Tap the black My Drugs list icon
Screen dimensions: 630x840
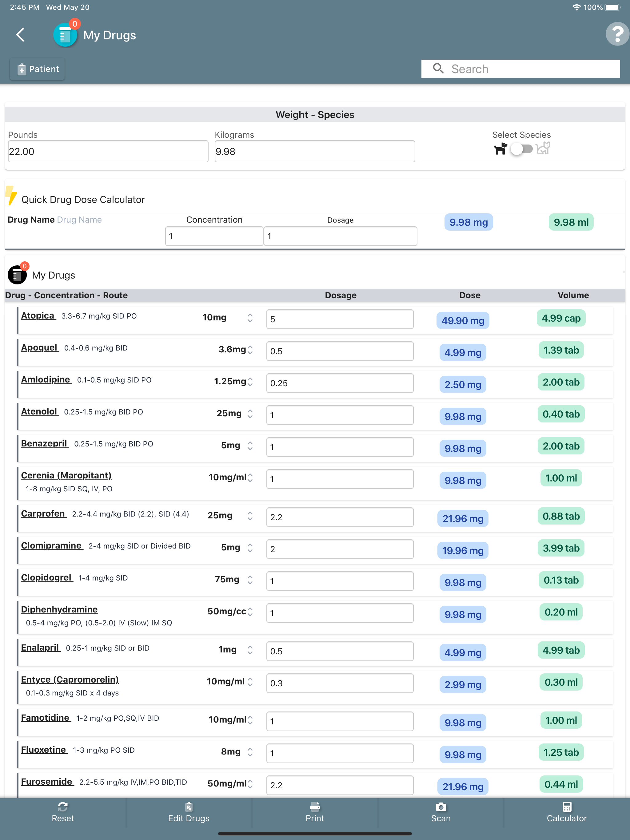[17, 275]
